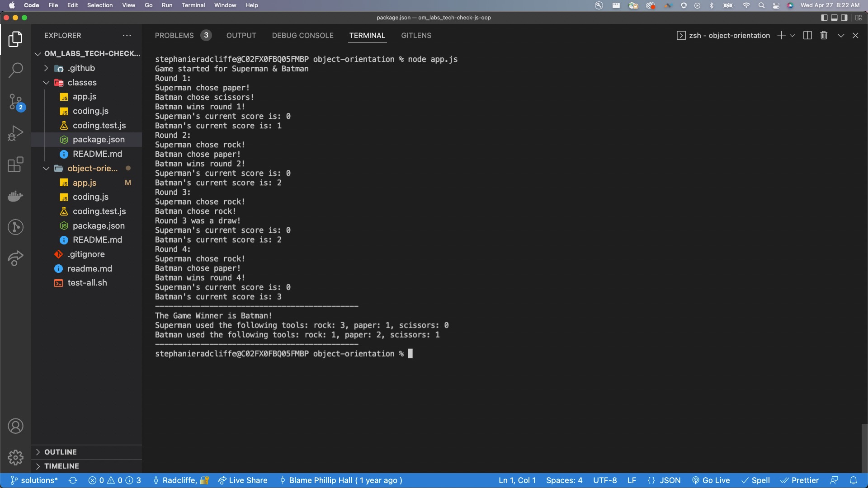868x488 pixels.
Task: Open the Explorer view in activity bar
Action: (15, 39)
